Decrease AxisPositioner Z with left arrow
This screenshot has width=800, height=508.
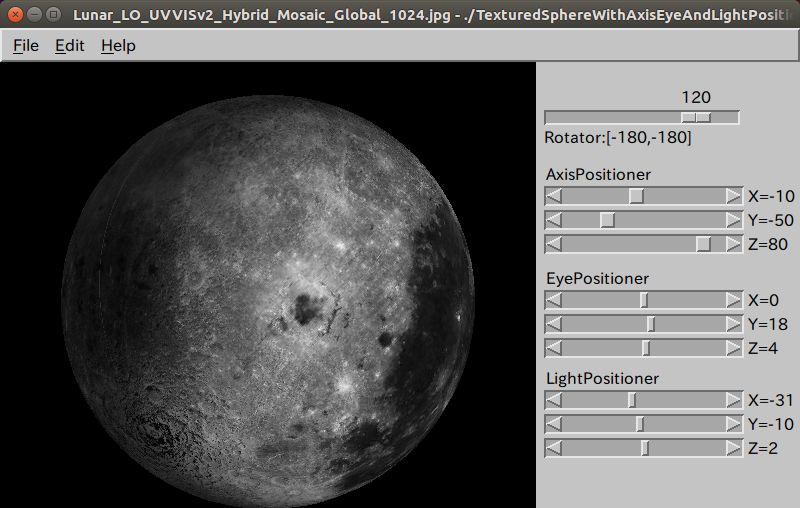coord(554,244)
